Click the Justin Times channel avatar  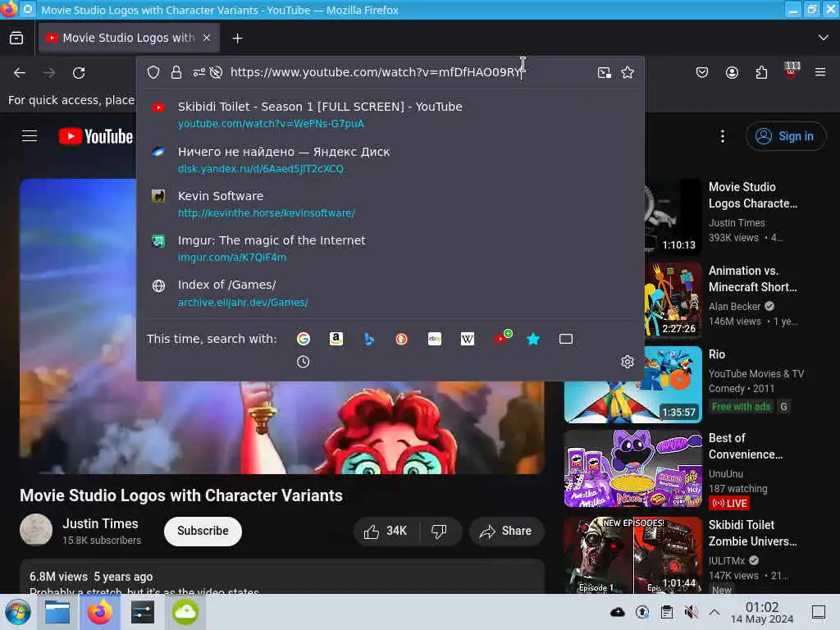tap(36, 530)
